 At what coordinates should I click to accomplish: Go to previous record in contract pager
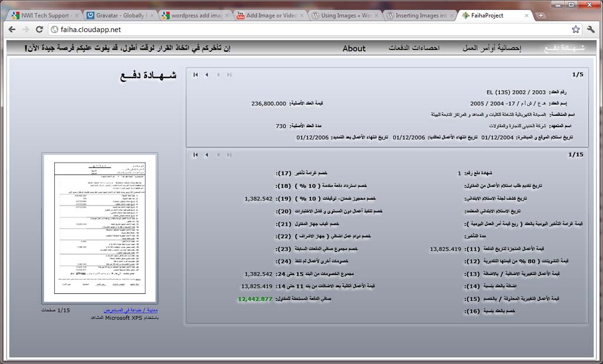pyautogui.click(x=207, y=75)
